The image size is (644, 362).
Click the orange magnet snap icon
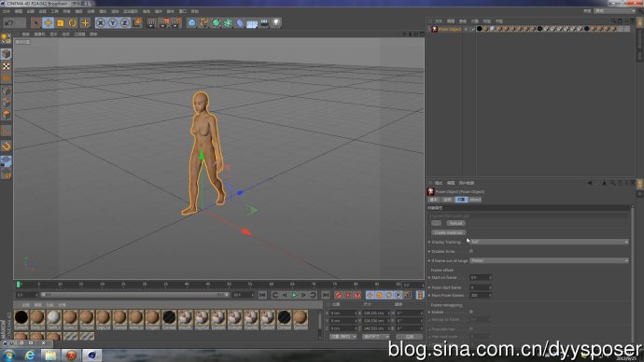click(7, 146)
